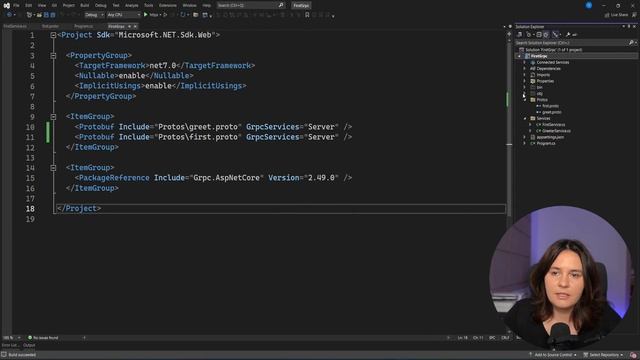Open the Debug configuration dropdown
This screenshot has width=640, height=360.
coord(94,15)
